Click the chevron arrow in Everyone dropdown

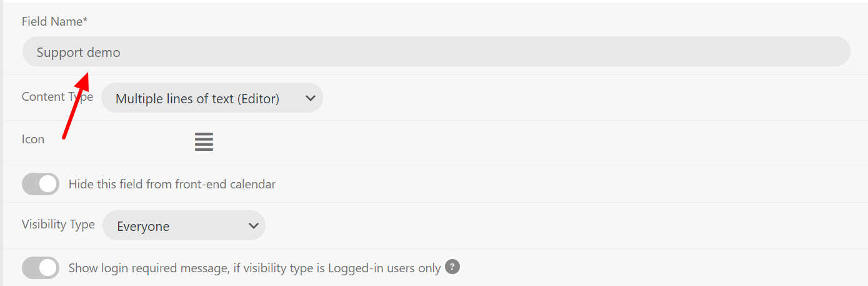coord(253,226)
